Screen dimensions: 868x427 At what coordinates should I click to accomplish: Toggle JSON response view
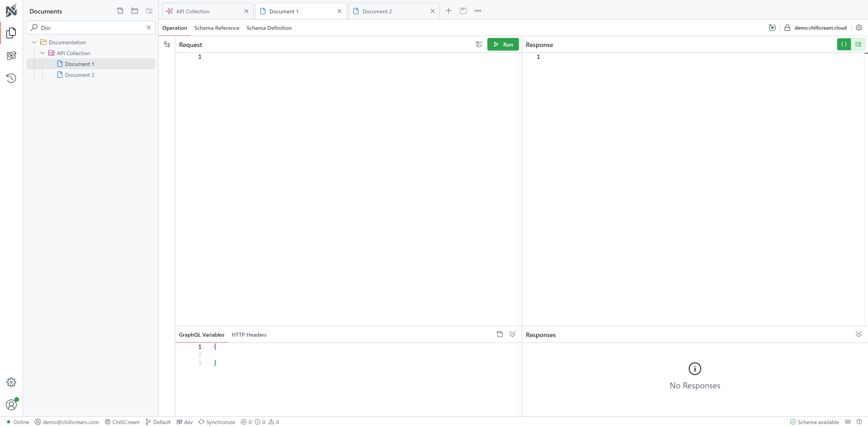click(x=844, y=45)
